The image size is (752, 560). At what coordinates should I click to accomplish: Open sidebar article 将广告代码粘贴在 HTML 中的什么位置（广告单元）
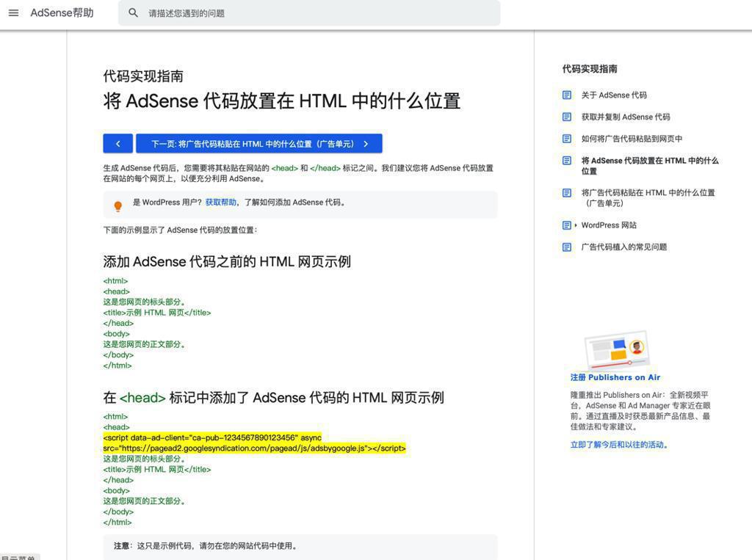(648, 197)
